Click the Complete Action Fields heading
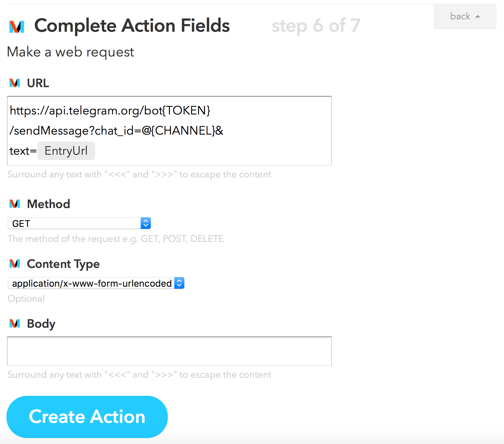The image size is (504, 444). pos(132,26)
